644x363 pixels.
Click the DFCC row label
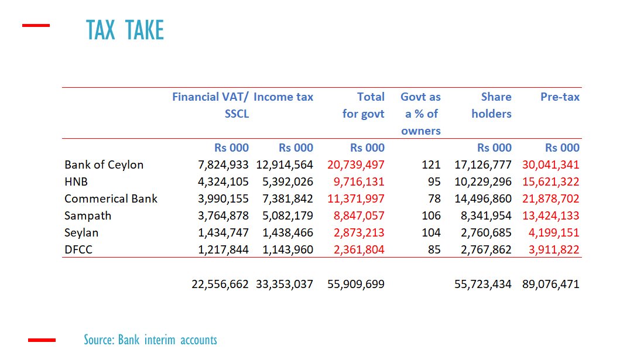tap(78, 249)
